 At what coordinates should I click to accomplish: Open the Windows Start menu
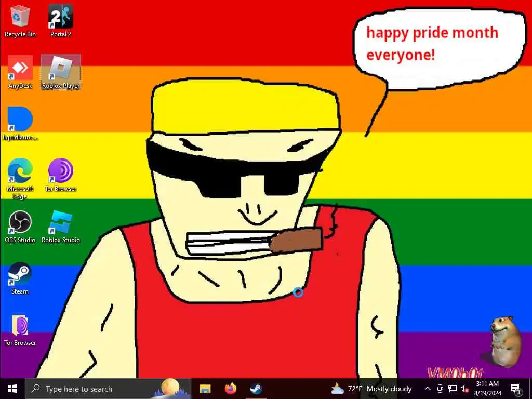[x=12, y=389]
